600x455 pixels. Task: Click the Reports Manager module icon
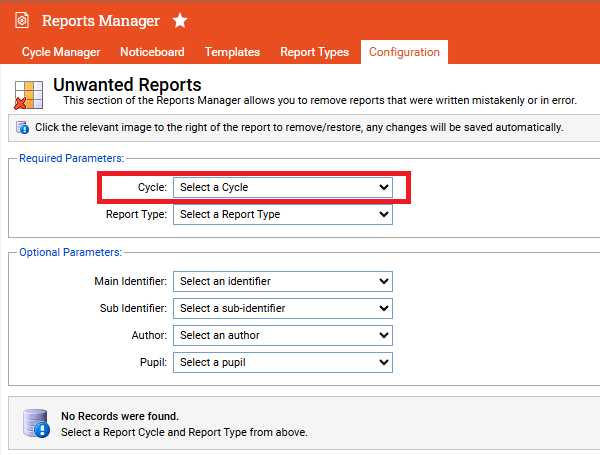pos(22,20)
